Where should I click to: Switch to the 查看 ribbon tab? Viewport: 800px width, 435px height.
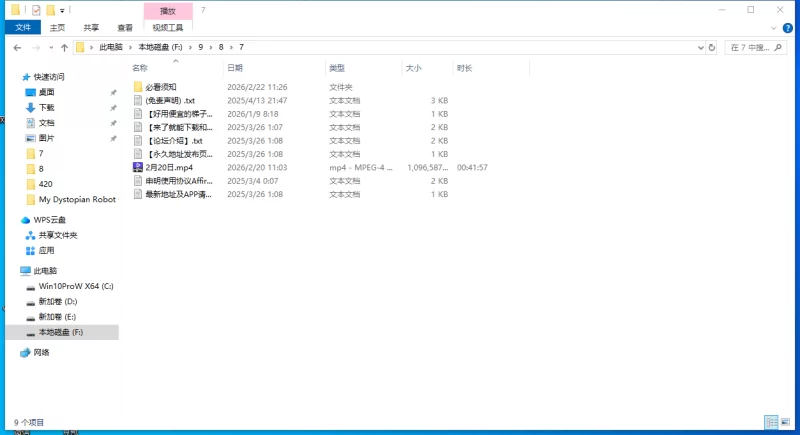[x=124, y=28]
